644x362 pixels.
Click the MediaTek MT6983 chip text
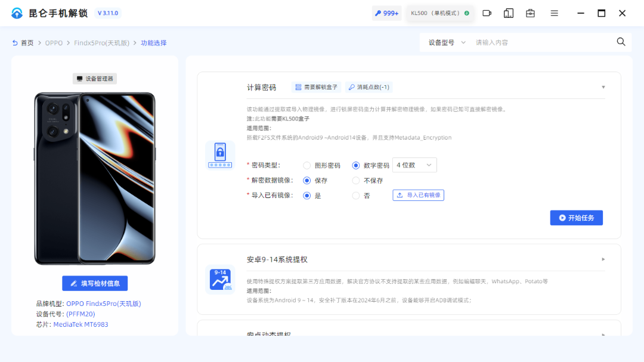pos(81,324)
